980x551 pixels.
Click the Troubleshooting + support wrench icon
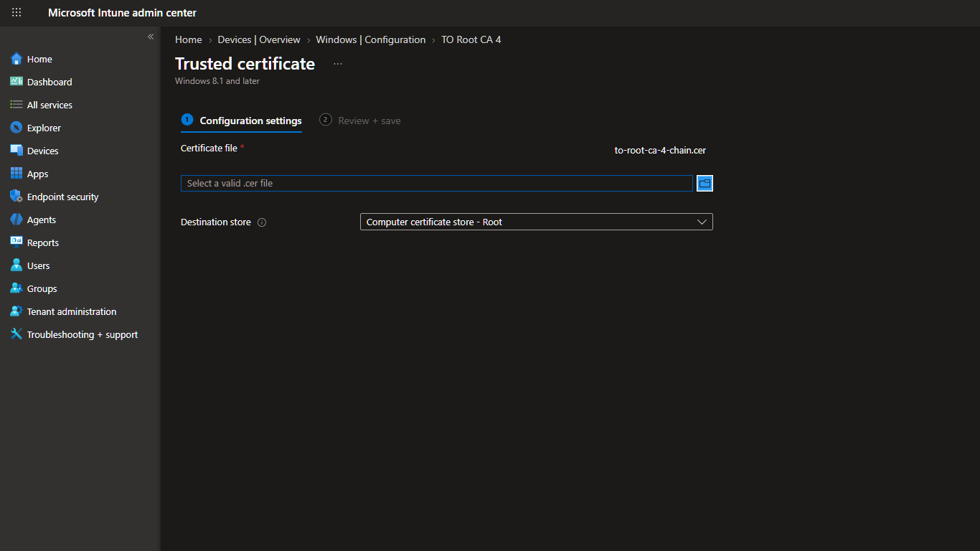17,334
